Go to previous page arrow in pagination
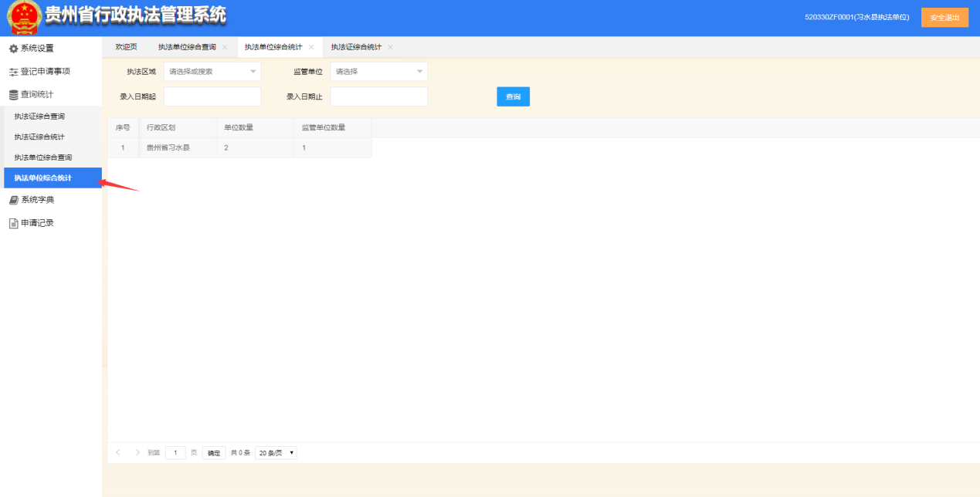 pos(118,453)
